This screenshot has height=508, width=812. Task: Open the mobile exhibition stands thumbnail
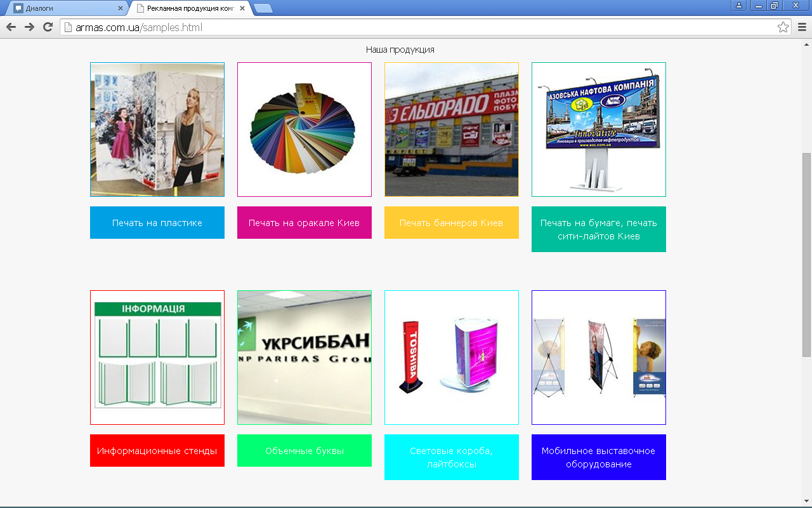click(x=599, y=358)
